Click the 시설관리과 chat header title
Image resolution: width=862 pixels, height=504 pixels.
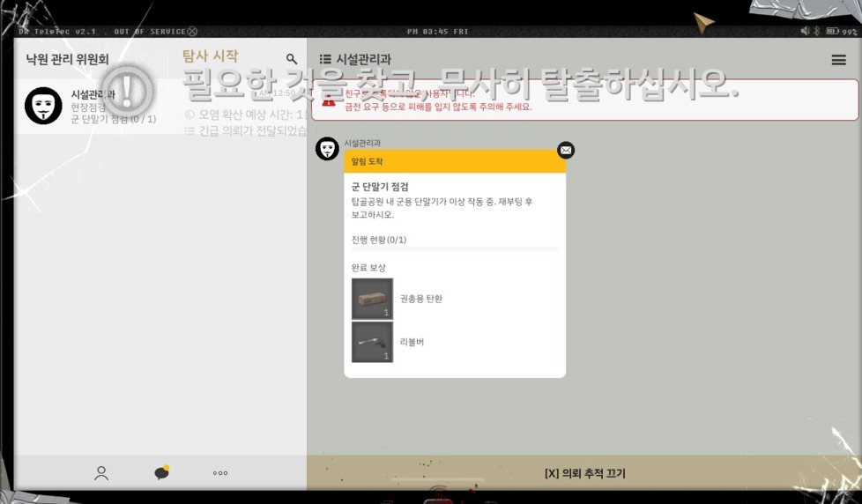pyautogui.click(x=363, y=59)
